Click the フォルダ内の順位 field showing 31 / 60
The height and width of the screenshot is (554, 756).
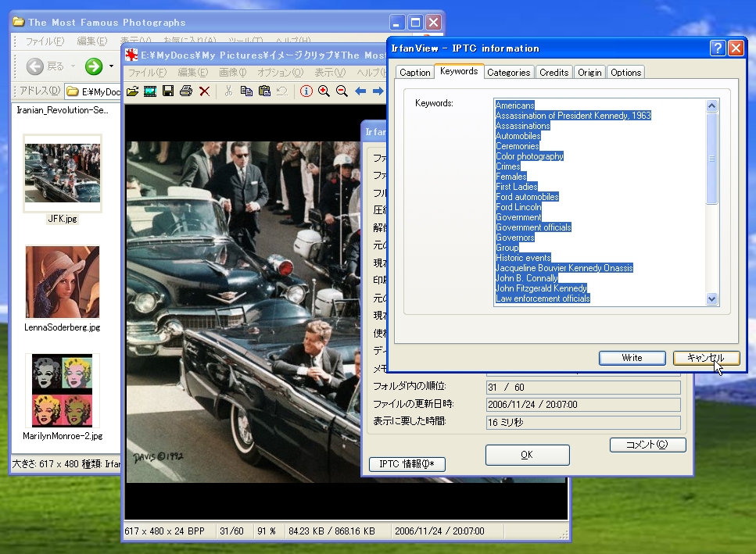pyautogui.click(x=583, y=388)
